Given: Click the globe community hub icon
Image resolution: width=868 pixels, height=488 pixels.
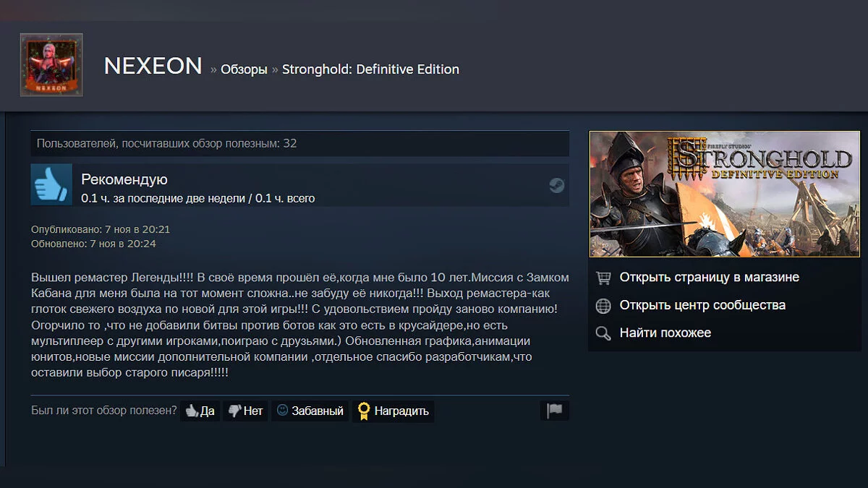Looking at the screenshot, I should point(603,306).
